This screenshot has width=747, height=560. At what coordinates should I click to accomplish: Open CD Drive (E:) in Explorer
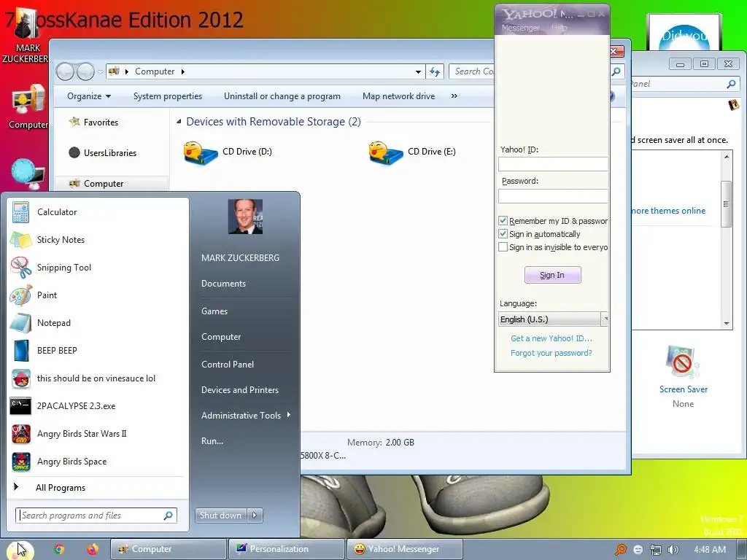413,152
